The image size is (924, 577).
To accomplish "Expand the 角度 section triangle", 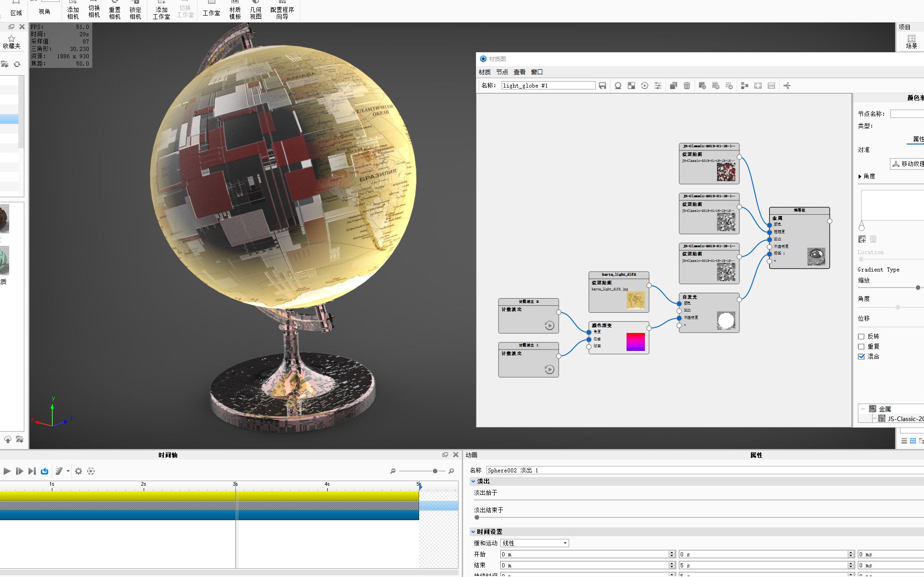I will click(x=860, y=177).
